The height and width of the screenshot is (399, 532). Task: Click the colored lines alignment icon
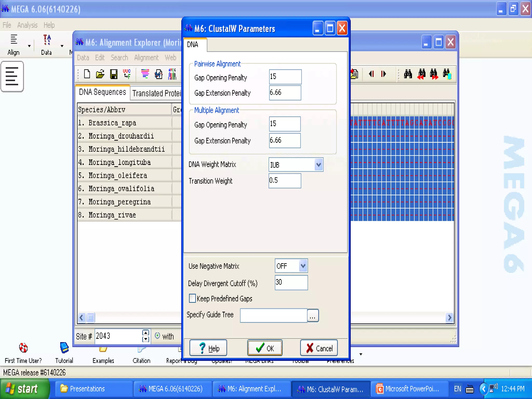[145, 74]
